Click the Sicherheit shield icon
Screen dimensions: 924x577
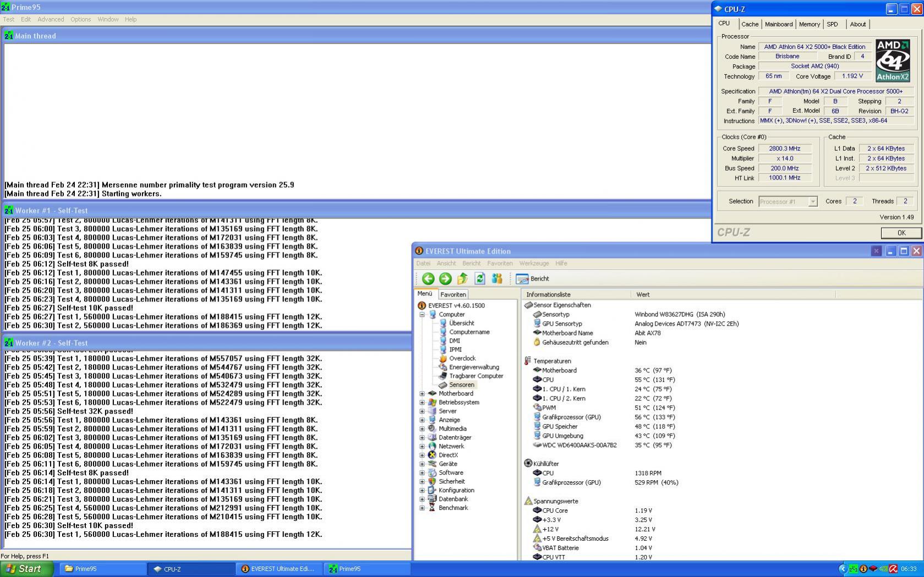coord(433,481)
